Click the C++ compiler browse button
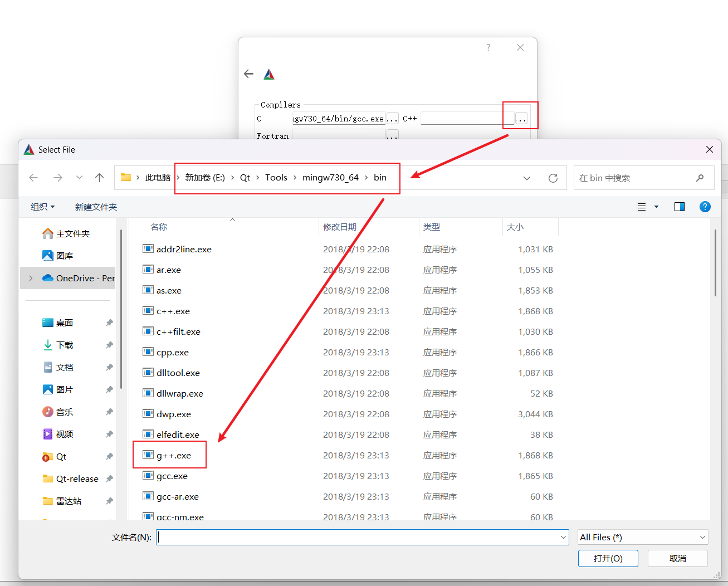Screen dimensions: 728x586 tap(521, 119)
